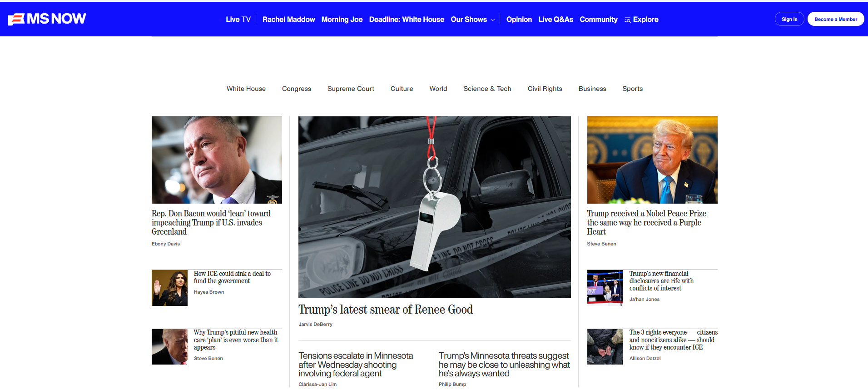The height and width of the screenshot is (390, 868).
Task: Read 'Trump's latest smear of Renee Good'
Action: coord(386,310)
